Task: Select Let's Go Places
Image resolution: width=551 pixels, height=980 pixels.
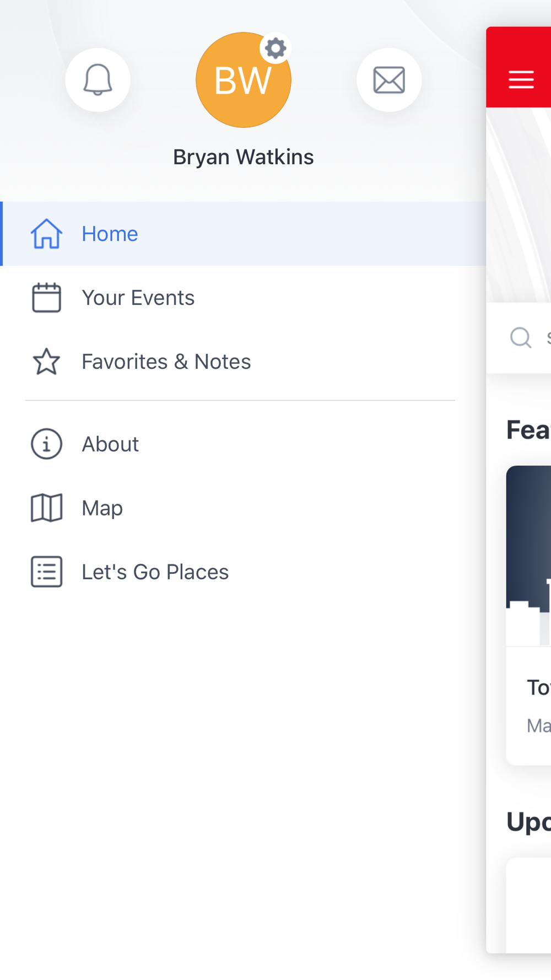Action: pos(243,572)
